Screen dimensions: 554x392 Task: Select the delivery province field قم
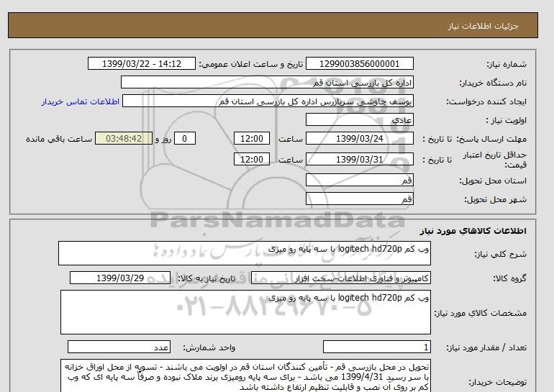pos(359,180)
